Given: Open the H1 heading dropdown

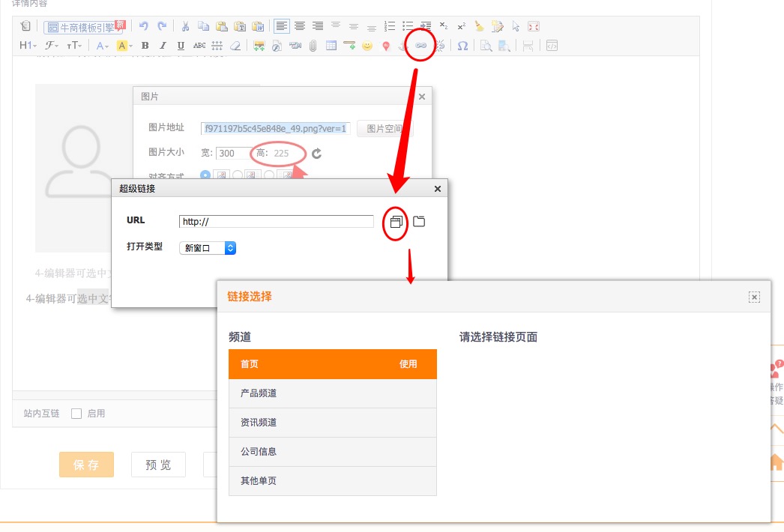Looking at the screenshot, I should [x=28, y=46].
